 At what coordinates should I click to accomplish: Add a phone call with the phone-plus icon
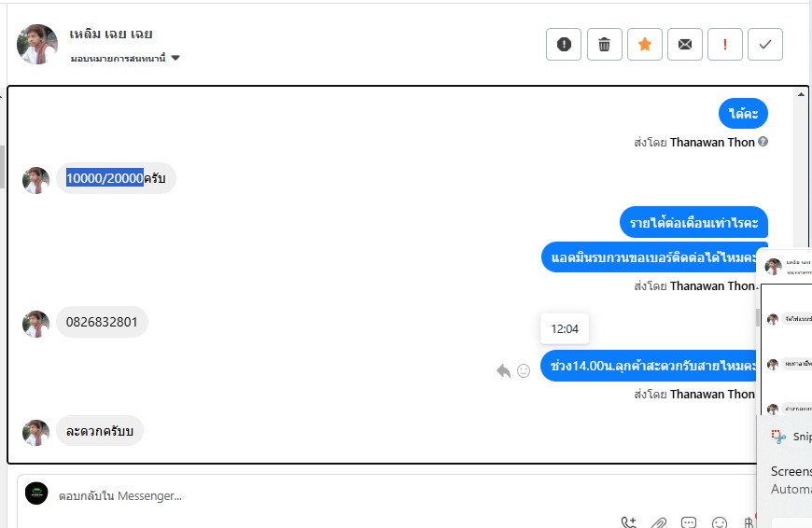[x=628, y=522]
